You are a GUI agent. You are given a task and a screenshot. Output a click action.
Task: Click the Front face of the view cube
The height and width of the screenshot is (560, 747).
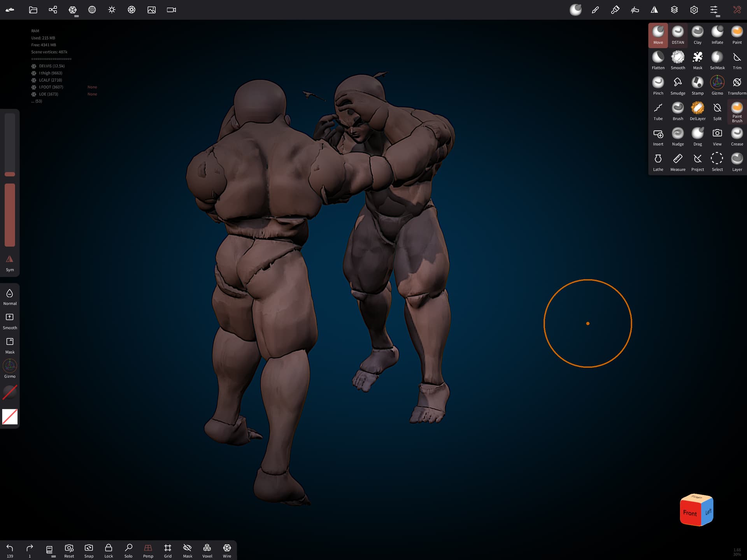(x=690, y=513)
